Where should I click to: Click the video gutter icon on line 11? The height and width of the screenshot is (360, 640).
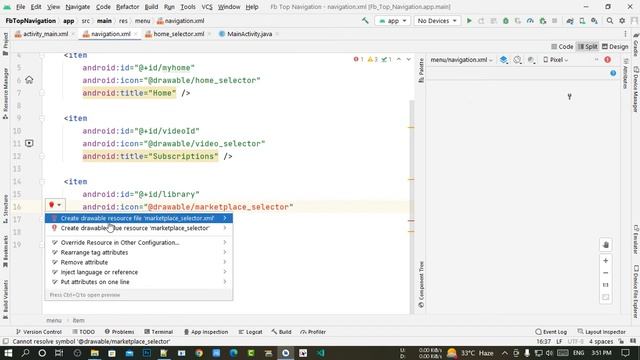point(29,143)
